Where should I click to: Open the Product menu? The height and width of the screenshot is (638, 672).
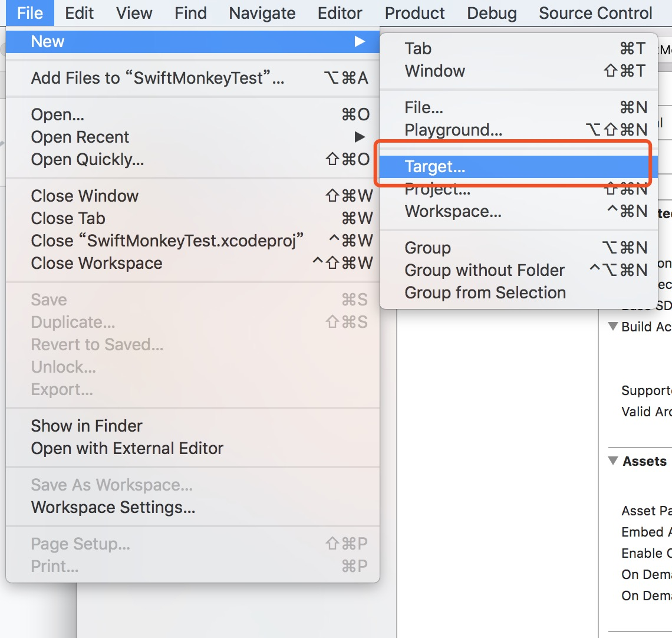coord(414,13)
